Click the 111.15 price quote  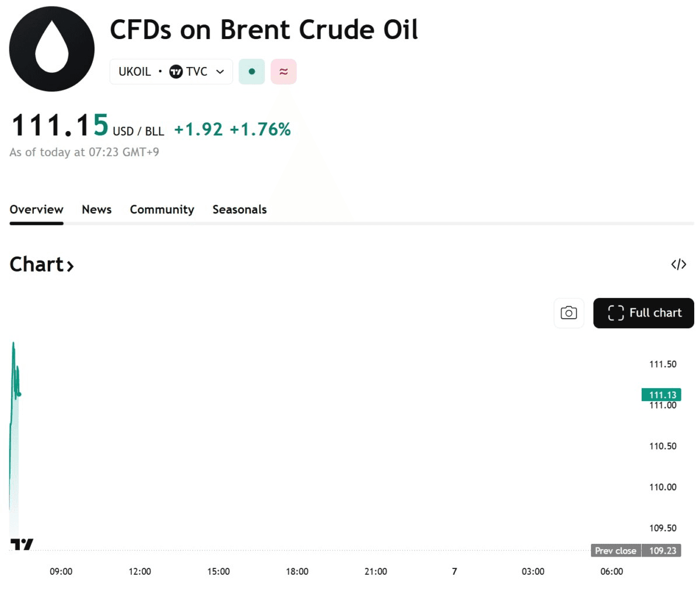60,126
